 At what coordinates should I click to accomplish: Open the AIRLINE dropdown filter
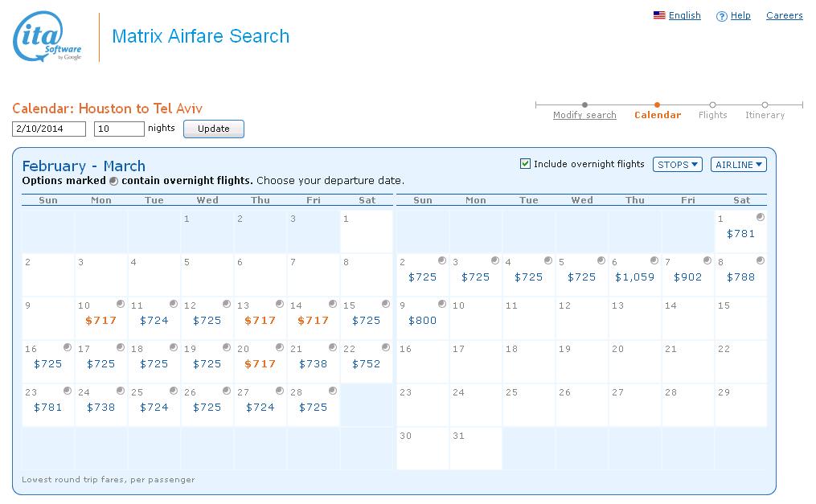(x=739, y=165)
